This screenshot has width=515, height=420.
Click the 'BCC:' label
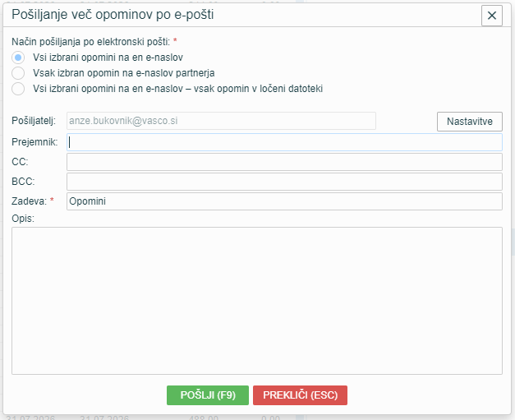click(23, 182)
